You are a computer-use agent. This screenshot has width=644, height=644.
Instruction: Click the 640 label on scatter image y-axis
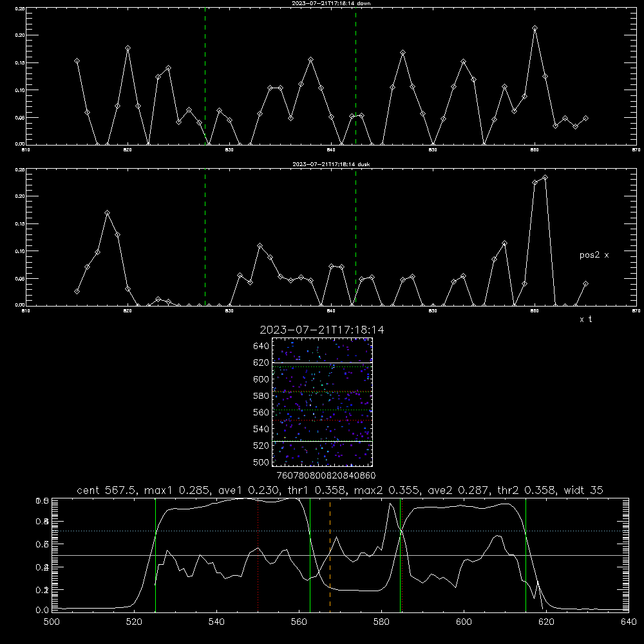[261, 346]
